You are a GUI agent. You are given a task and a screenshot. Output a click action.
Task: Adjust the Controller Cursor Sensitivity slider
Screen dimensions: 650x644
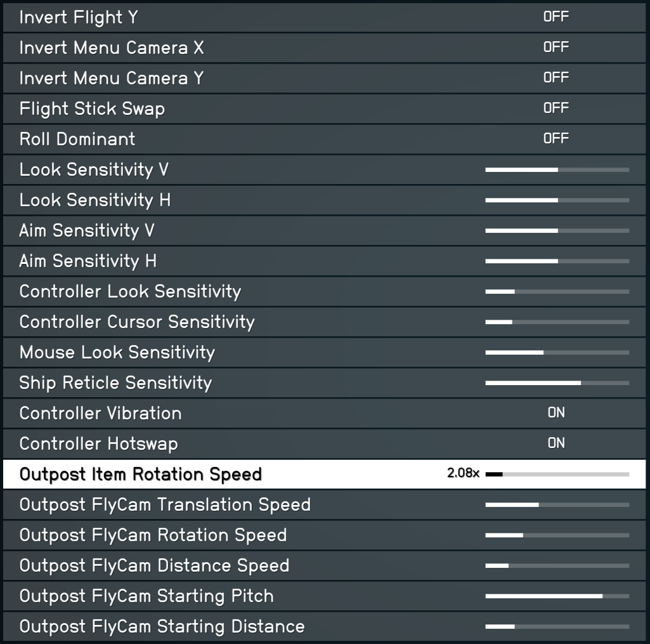557,322
